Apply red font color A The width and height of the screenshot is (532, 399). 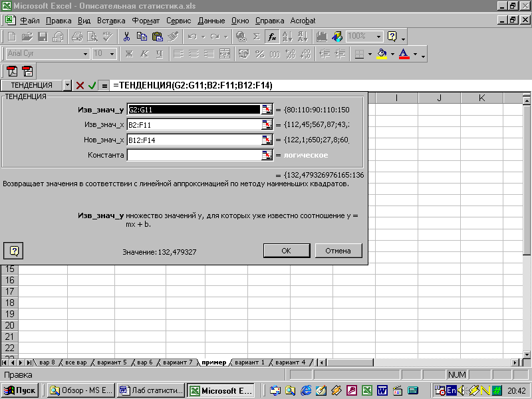coord(404,54)
